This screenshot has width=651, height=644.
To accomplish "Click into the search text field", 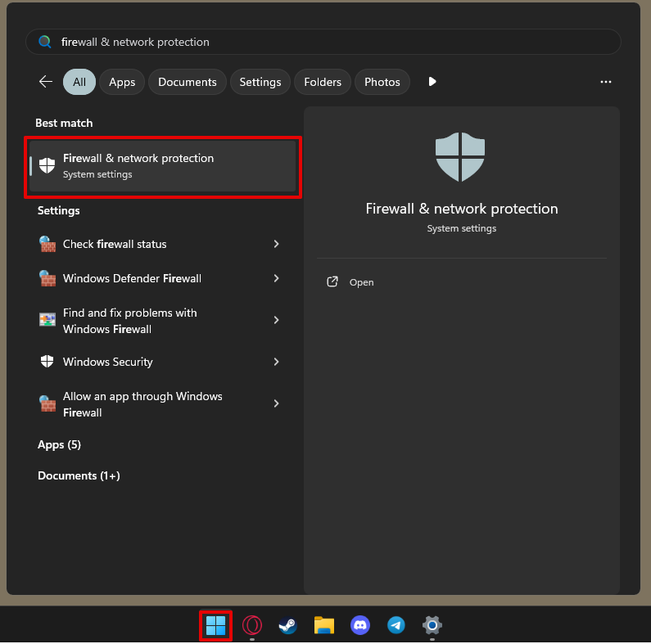I will click(323, 42).
